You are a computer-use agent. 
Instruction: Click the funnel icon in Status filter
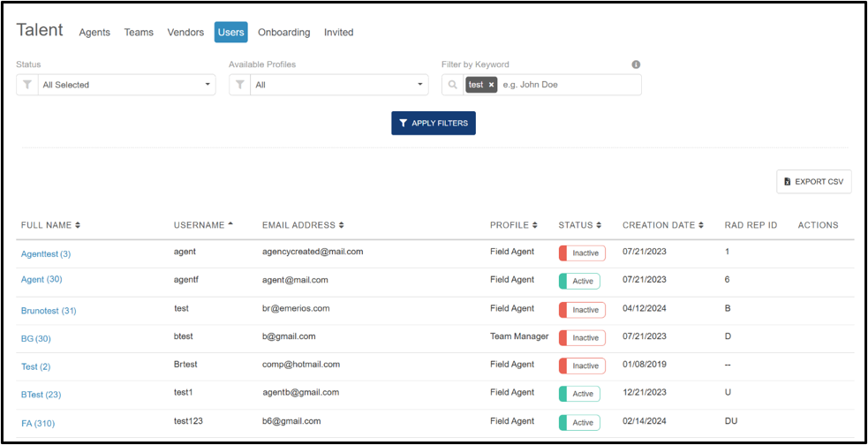coord(27,86)
